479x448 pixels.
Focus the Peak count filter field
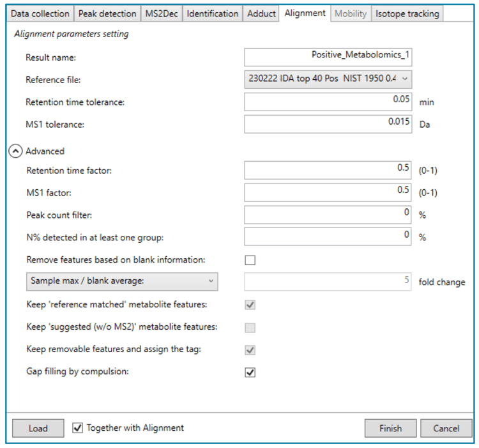(x=328, y=215)
